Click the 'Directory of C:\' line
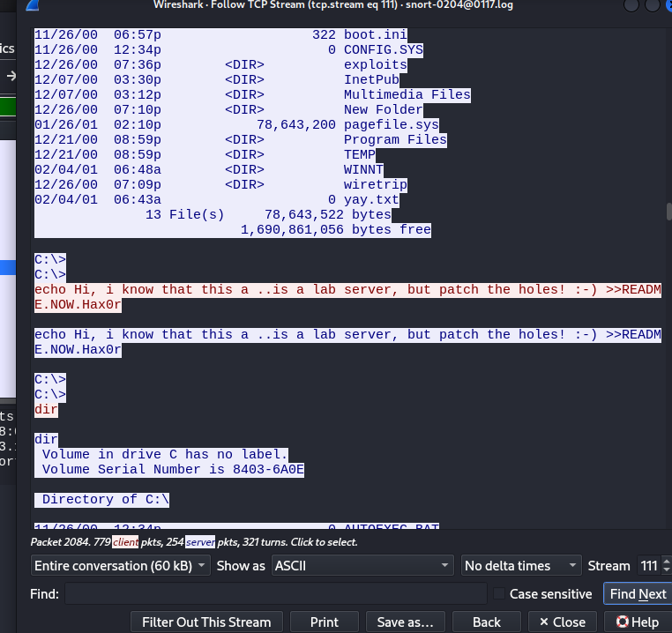 pyautogui.click(x=106, y=500)
